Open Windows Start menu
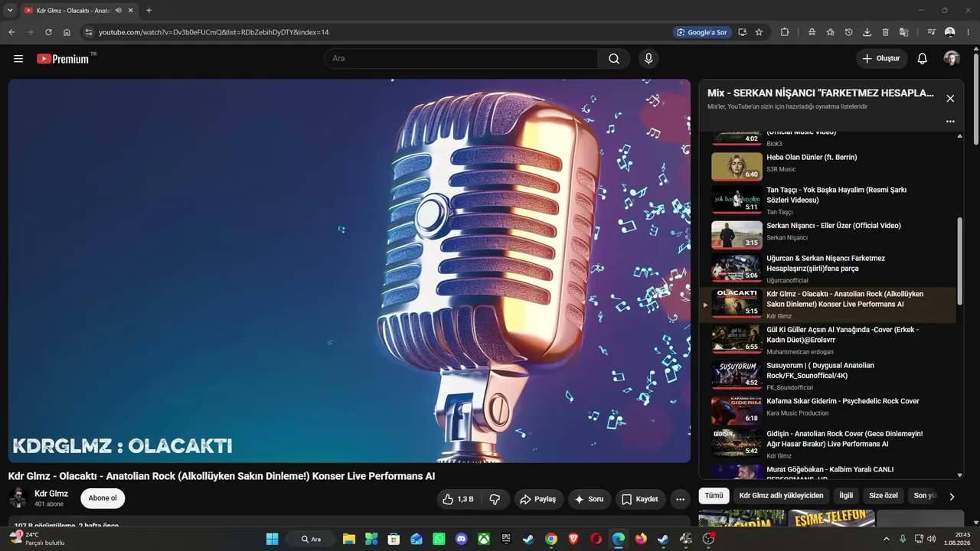 pos(272,539)
